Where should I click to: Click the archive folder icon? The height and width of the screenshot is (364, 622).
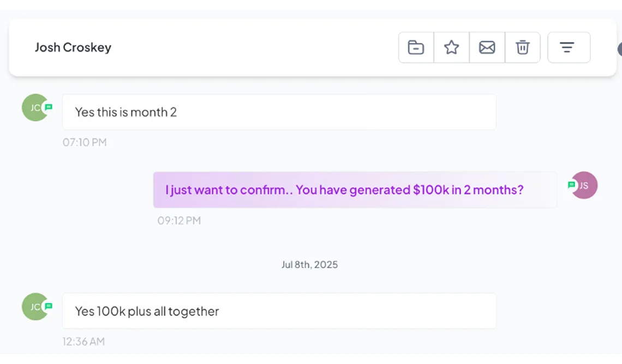(416, 47)
